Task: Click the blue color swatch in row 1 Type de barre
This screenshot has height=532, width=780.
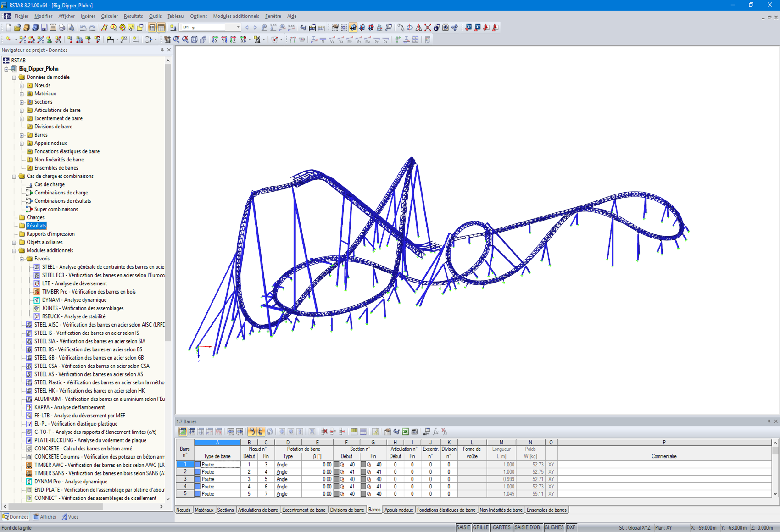Action: (x=198, y=465)
